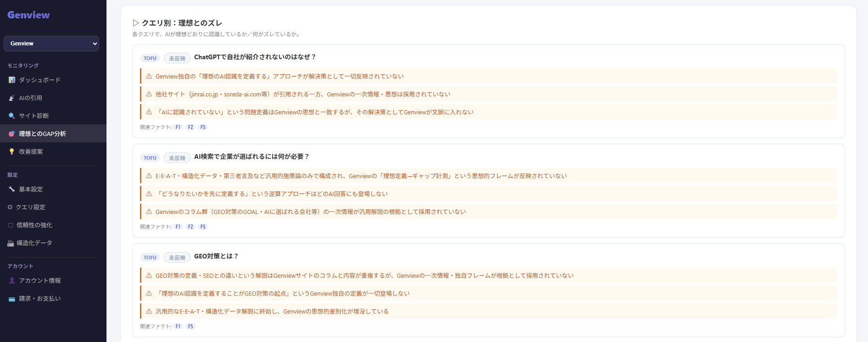This screenshot has height=342, width=868.
Task: Click query title ChatGPTで自社が紹介されないのはなぜ？
Action: click(x=255, y=57)
